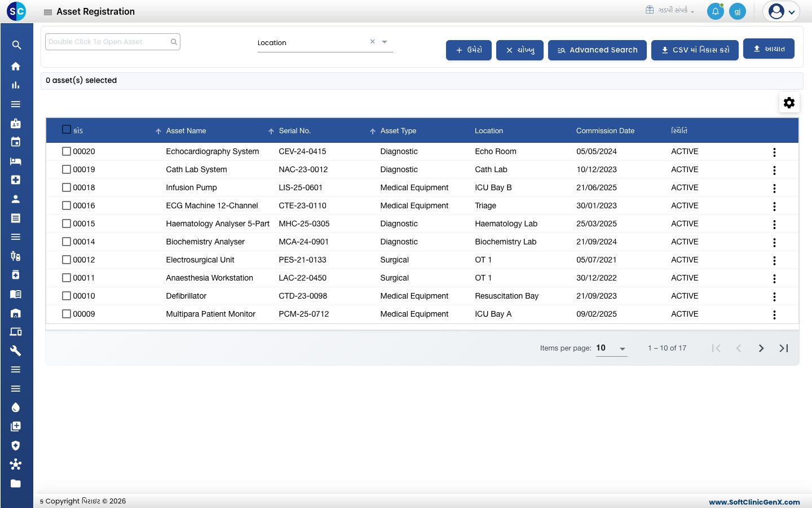This screenshot has height=508, width=812.
Task: Tick the checkbox for asset 00015
Action: click(67, 224)
